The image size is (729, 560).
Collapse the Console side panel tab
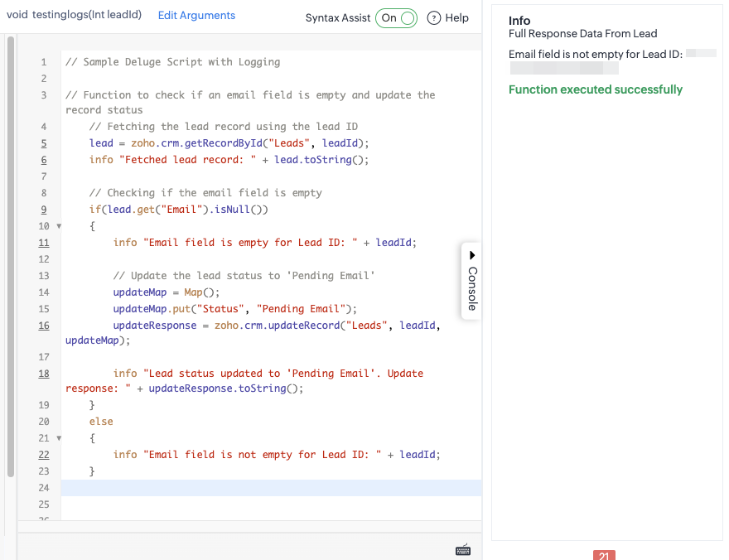coord(472,281)
